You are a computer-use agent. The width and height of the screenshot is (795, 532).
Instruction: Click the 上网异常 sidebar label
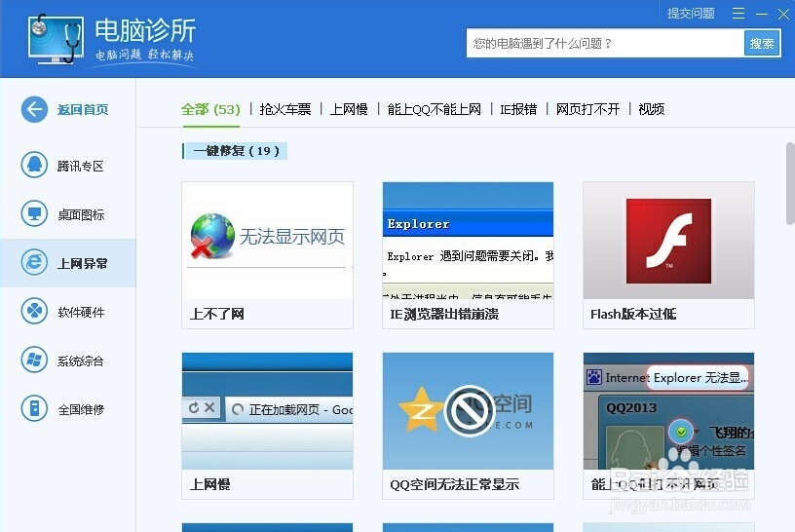point(83,263)
